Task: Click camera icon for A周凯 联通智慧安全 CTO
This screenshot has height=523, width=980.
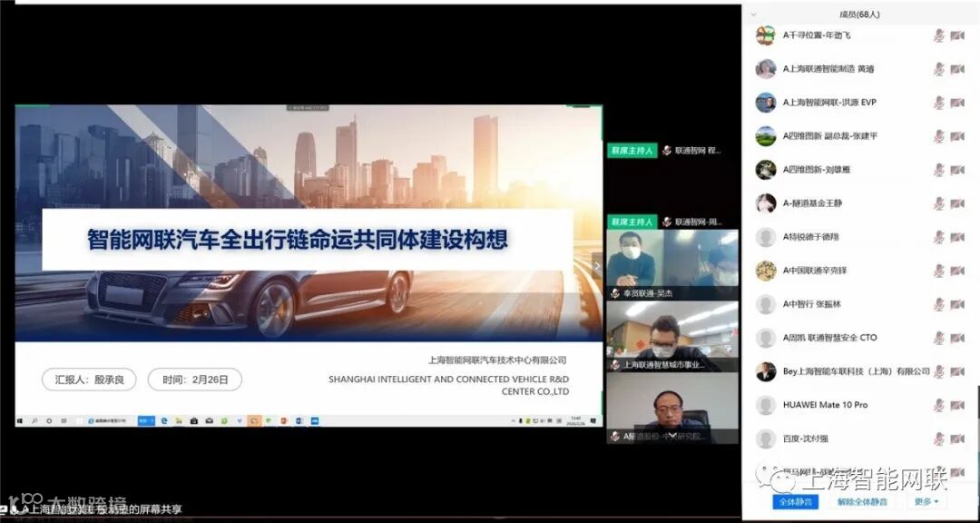Action: pyautogui.click(x=957, y=338)
